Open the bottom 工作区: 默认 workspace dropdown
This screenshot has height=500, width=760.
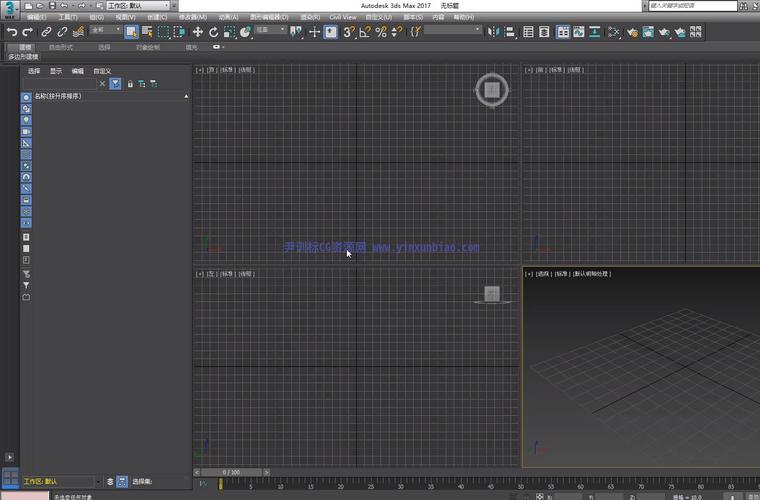click(x=62, y=481)
